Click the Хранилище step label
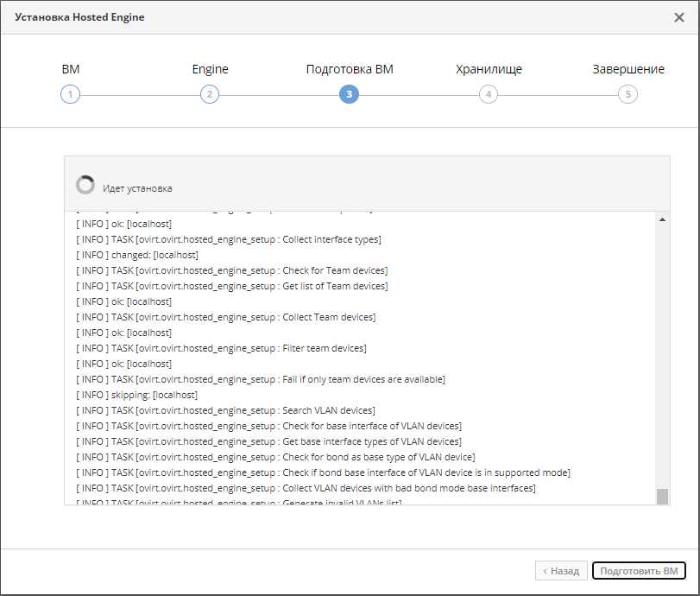 (489, 69)
